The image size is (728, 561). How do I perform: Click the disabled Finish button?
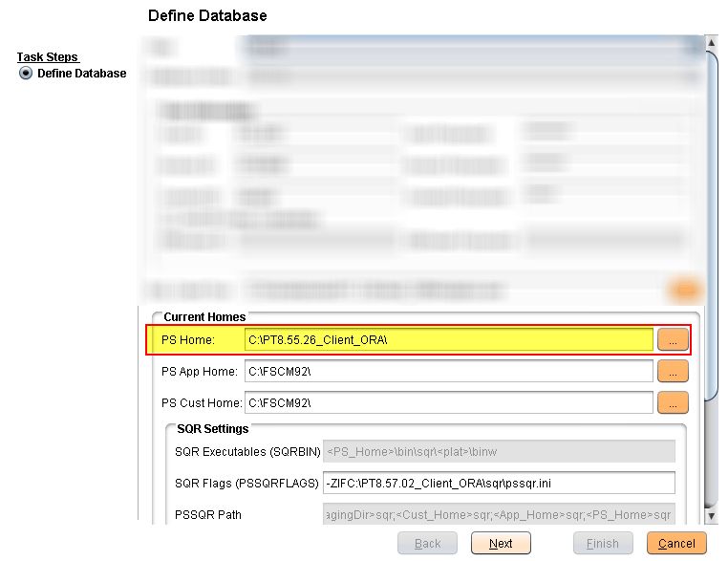603,544
